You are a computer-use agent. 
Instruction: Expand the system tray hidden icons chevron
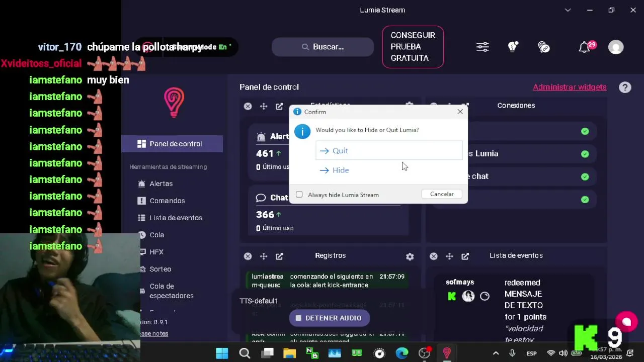pyautogui.click(x=496, y=353)
